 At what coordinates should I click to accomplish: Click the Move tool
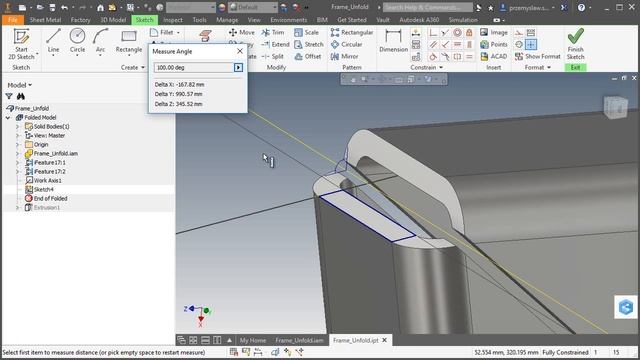[x=242, y=32]
